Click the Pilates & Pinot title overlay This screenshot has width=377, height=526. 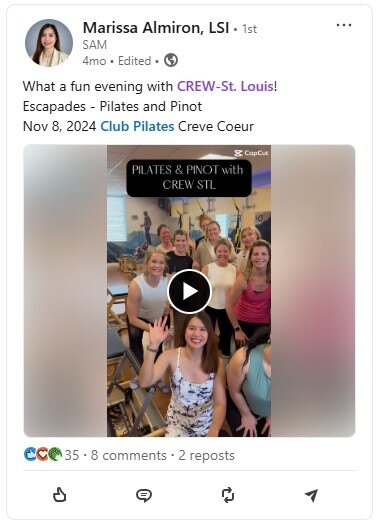pyautogui.click(x=189, y=178)
